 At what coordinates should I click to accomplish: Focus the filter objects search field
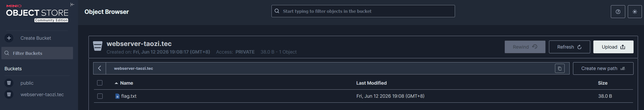click(x=363, y=11)
